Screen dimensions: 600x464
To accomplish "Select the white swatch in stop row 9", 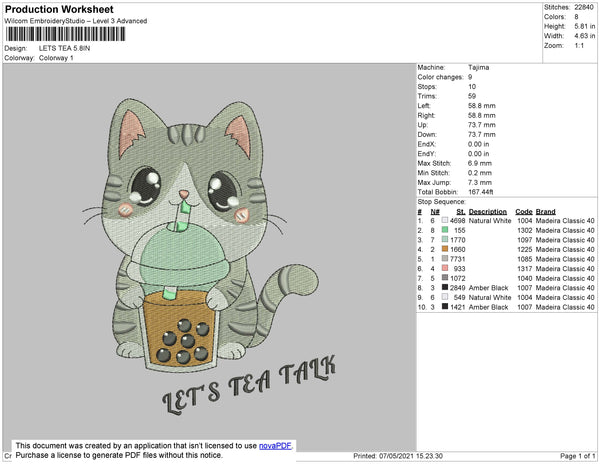I will point(445,297).
